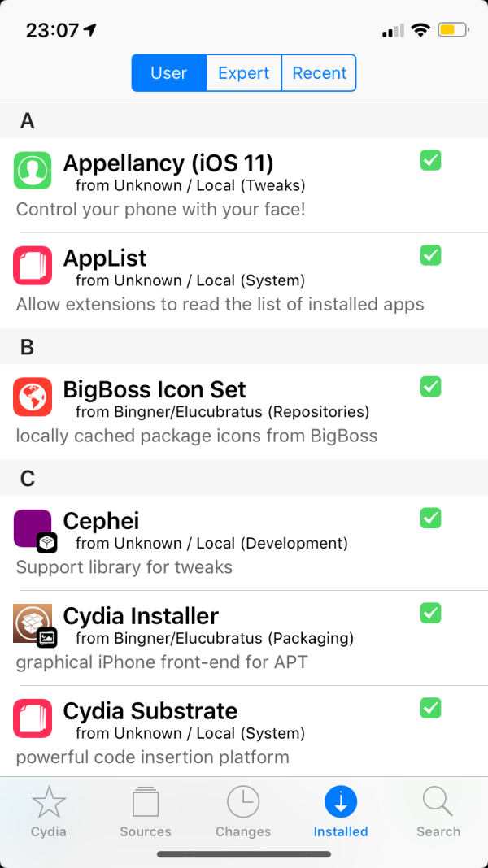Screen dimensions: 488x868
Task: Go to the Changes clock tab
Action: click(x=243, y=811)
